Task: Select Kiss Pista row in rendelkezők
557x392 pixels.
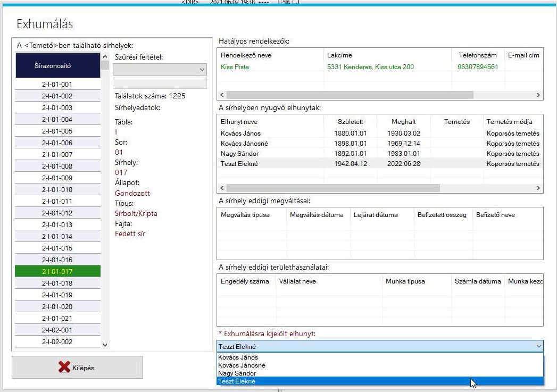Action: pyautogui.click(x=235, y=67)
